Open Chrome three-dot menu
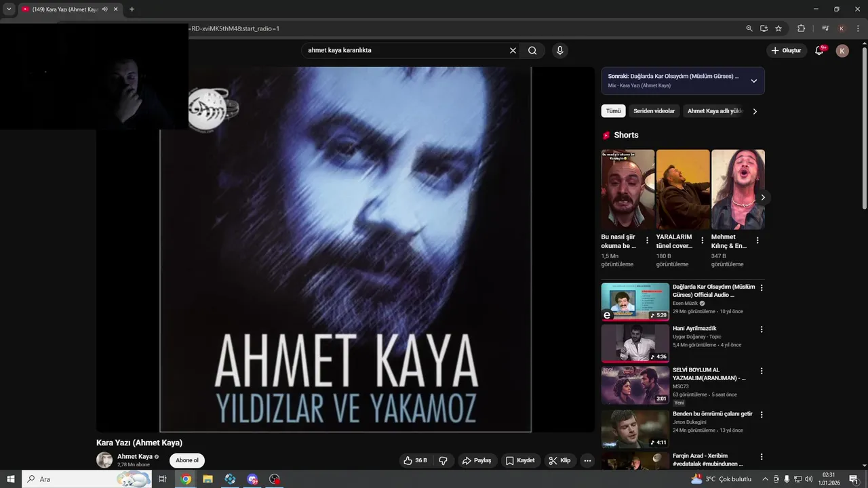868x488 pixels. tap(858, 28)
